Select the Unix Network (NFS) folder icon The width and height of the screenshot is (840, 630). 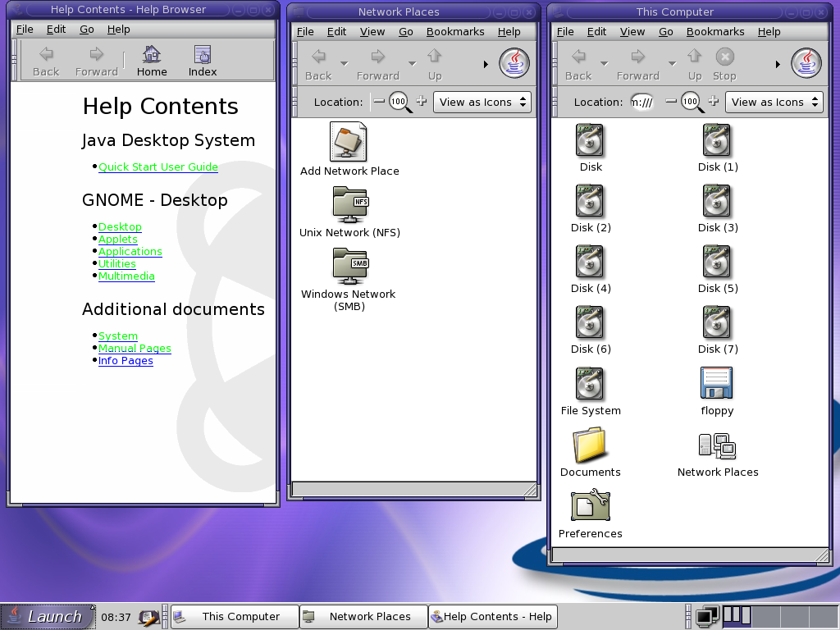pos(349,204)
